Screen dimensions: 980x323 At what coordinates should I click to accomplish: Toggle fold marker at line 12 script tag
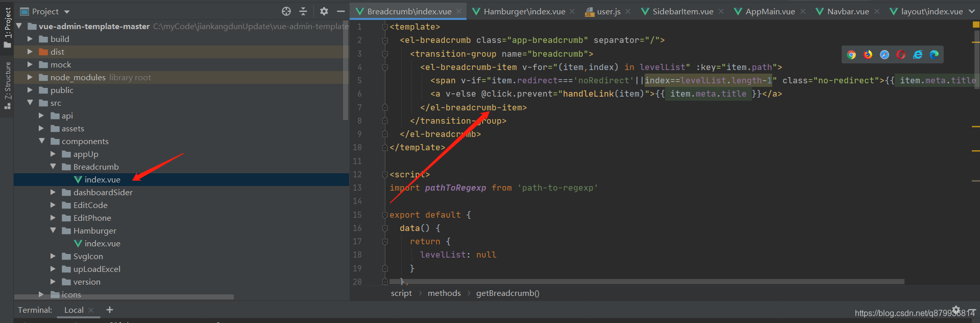[385, 174]
